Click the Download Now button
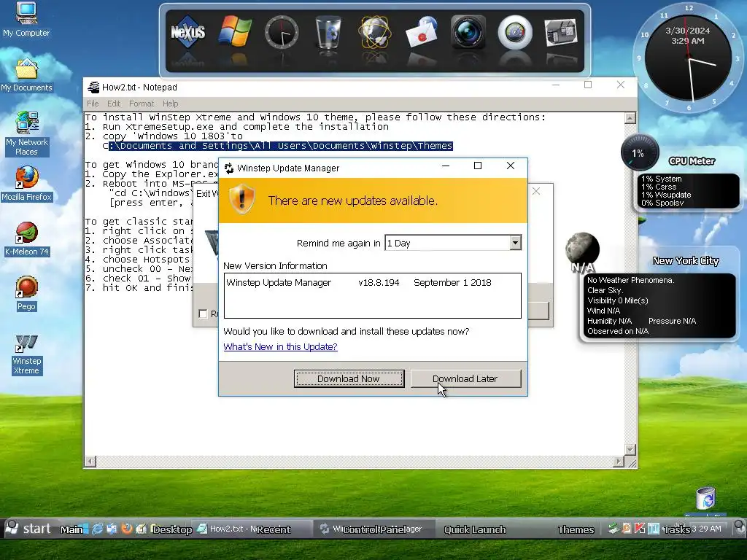Screen dimensions: 747x560 point(349,378)
